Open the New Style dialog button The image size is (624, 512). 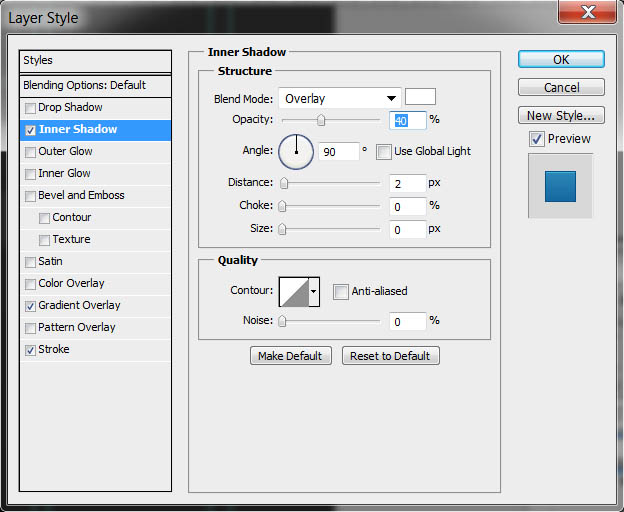[561, 115]
